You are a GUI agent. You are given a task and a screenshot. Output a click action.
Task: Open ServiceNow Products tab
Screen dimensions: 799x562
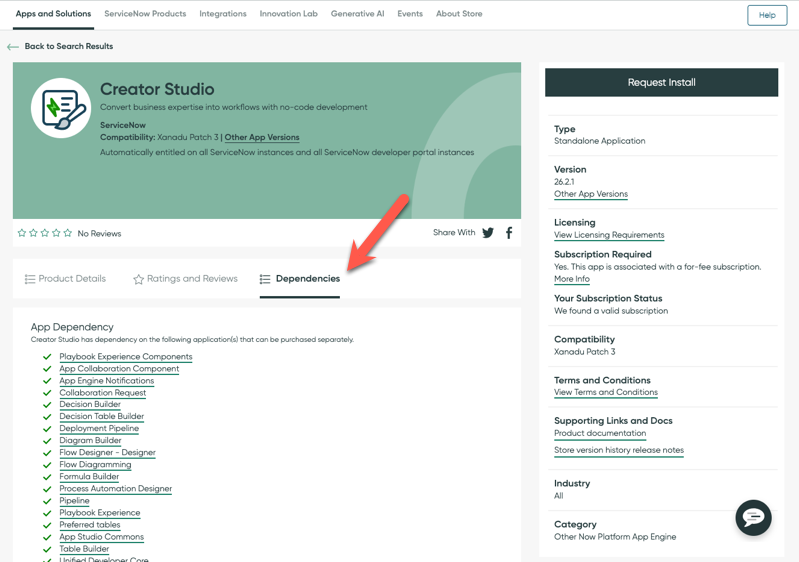click(145, 14)
